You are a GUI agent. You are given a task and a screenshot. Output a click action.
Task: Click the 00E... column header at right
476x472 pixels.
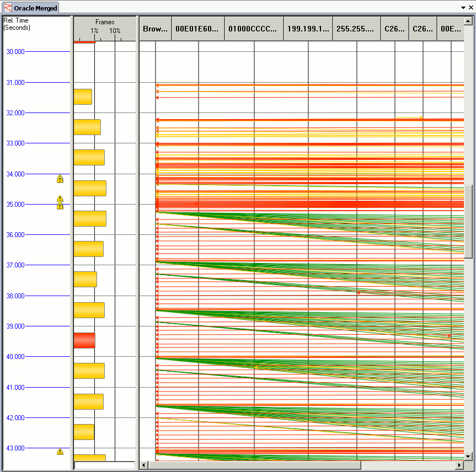[451, 29]
